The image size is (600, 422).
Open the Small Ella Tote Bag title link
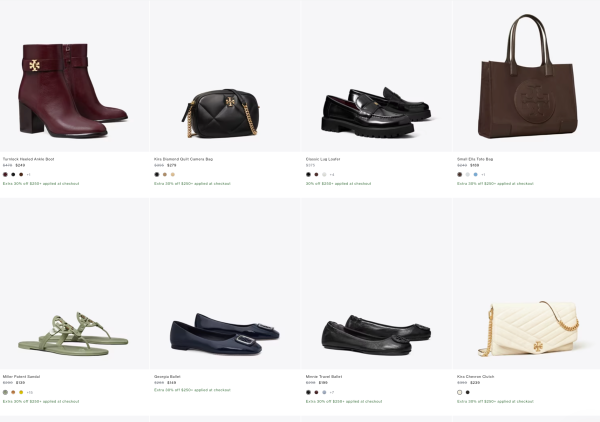tap(475, 159)
